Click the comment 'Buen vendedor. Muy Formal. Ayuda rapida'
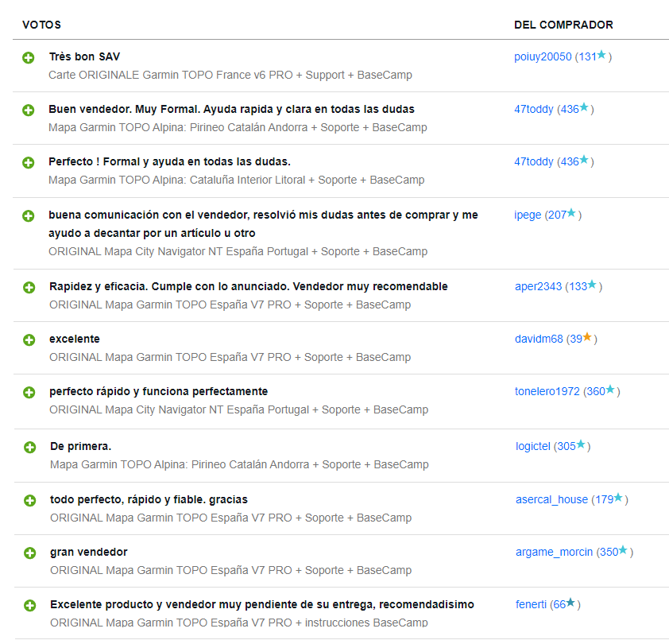The height and width of the screenshot is (644, 669). point(232,110)
